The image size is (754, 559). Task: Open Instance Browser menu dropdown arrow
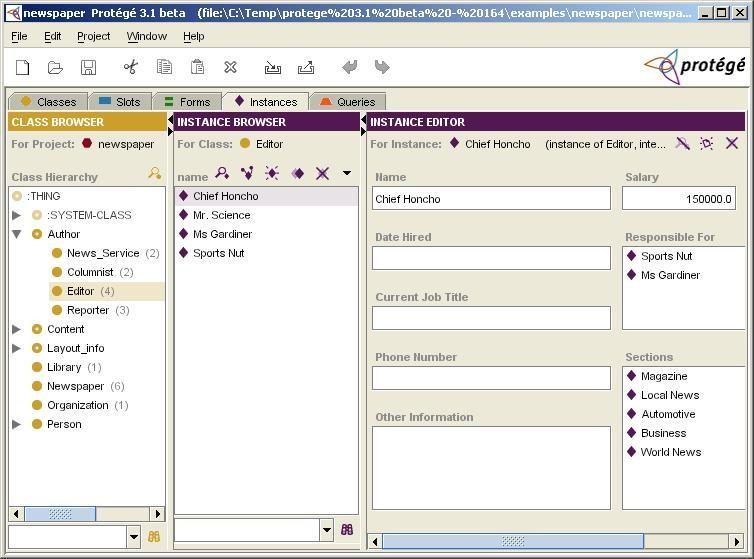tap(347, 173)
